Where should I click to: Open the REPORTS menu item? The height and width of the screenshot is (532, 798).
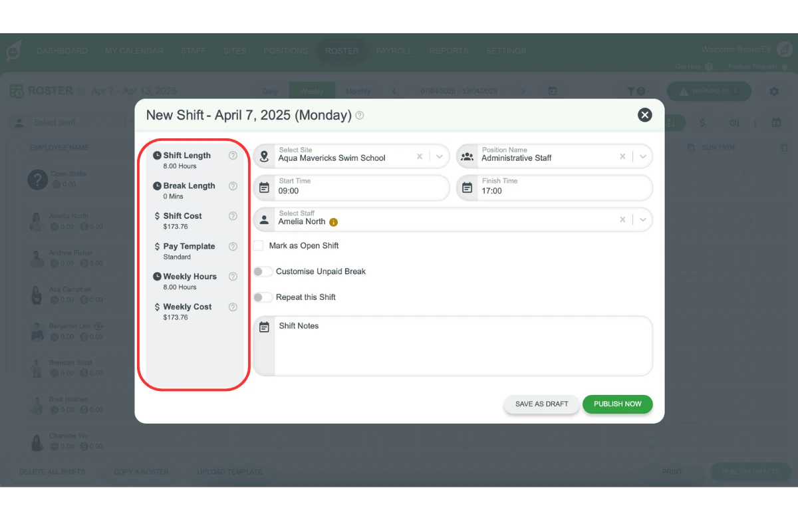coord(449,51)
